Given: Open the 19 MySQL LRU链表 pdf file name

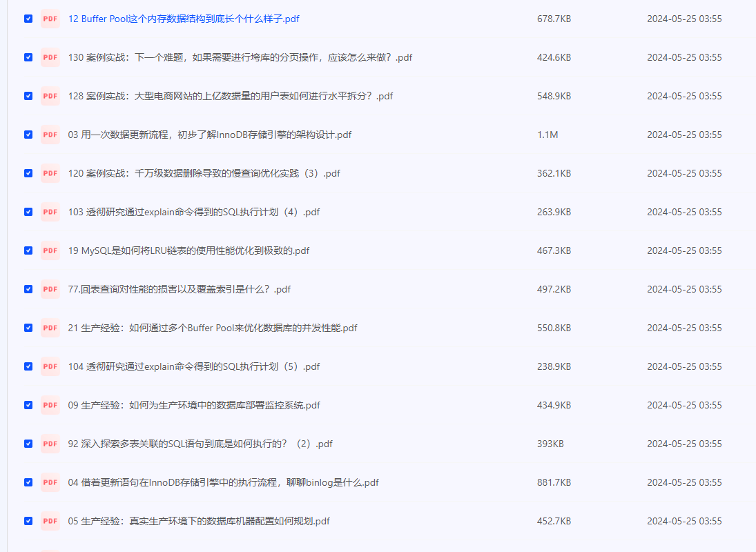Looking at the screenshot, I should (x=188, y=251).
